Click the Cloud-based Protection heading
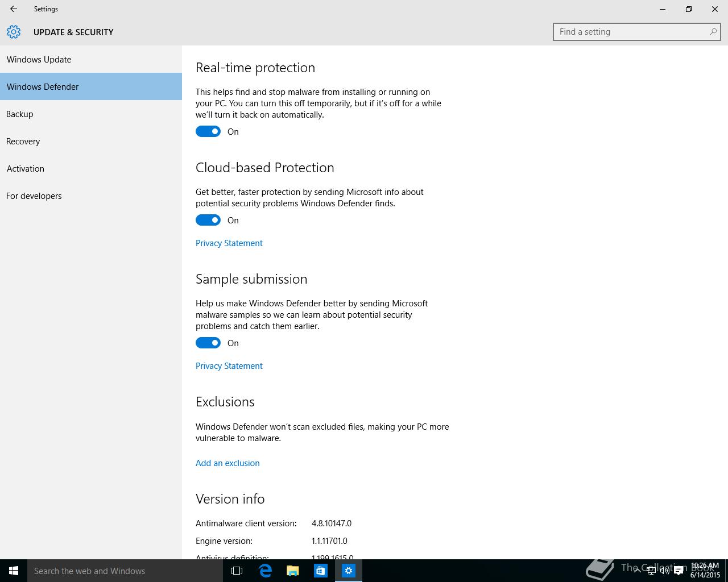 click(x=265, y=168)
